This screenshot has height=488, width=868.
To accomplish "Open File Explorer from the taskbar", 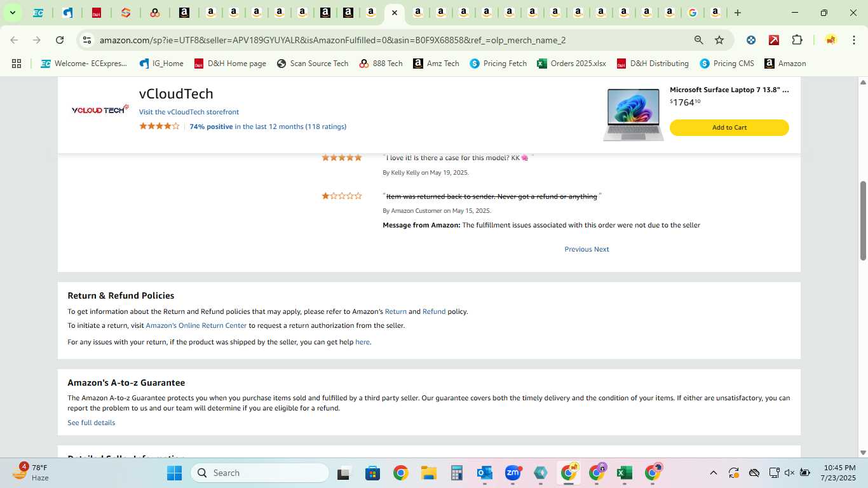I will (429, 473).
